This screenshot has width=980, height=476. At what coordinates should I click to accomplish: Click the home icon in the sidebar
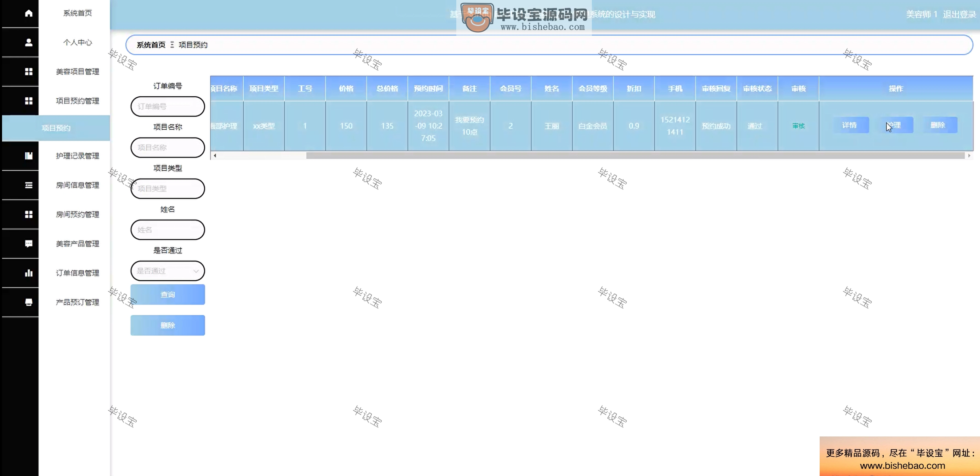coord(29,13)
